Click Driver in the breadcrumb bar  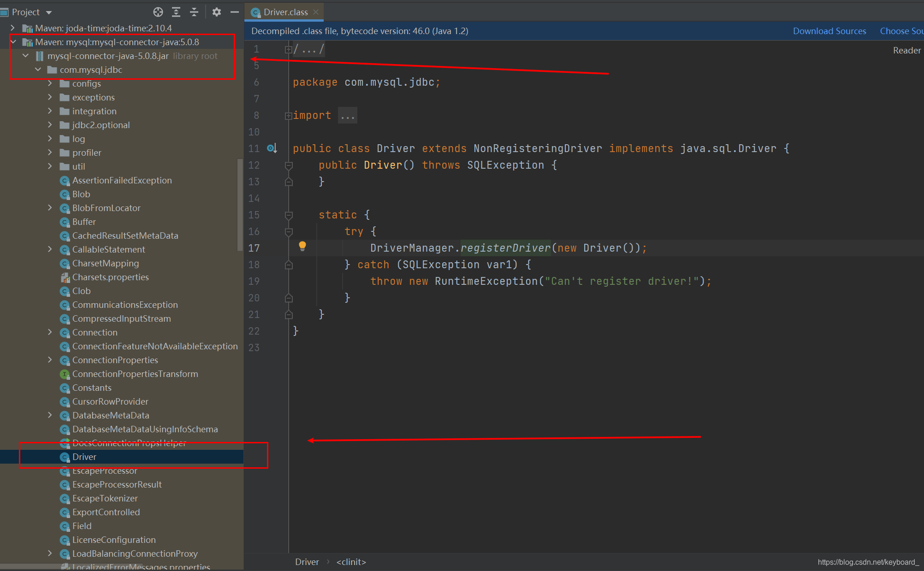pos(307,562)
